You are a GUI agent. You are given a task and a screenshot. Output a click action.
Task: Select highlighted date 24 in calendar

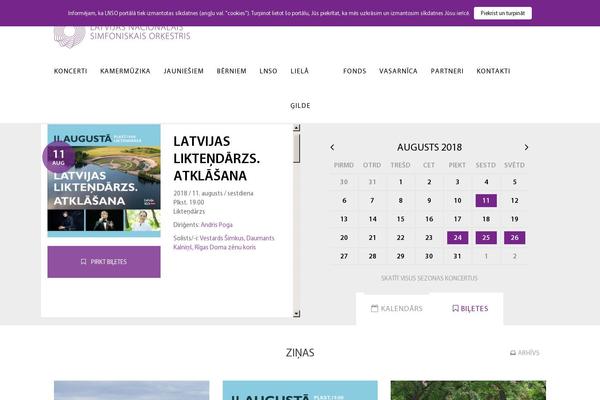[458, 238]
